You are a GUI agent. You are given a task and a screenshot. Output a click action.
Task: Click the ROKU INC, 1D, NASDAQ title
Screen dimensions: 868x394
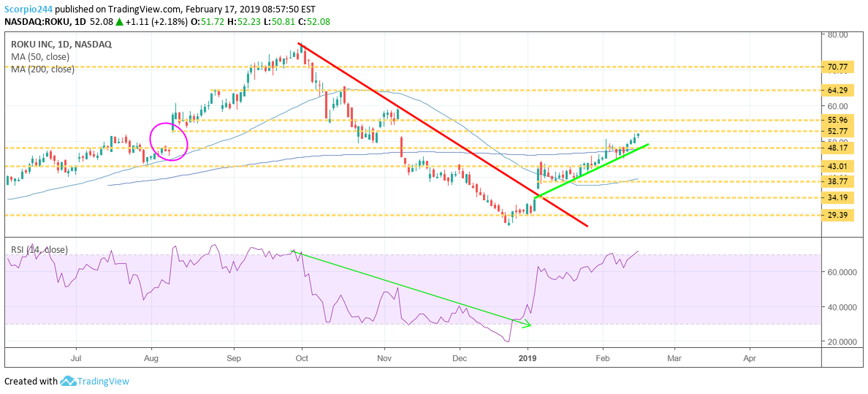[x=61, y=44]
